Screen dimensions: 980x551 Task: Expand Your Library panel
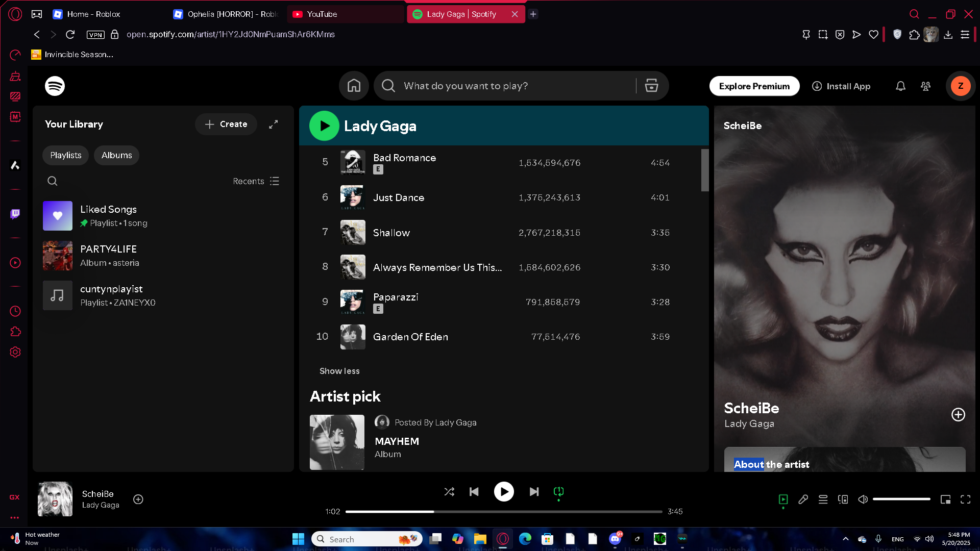274,124
